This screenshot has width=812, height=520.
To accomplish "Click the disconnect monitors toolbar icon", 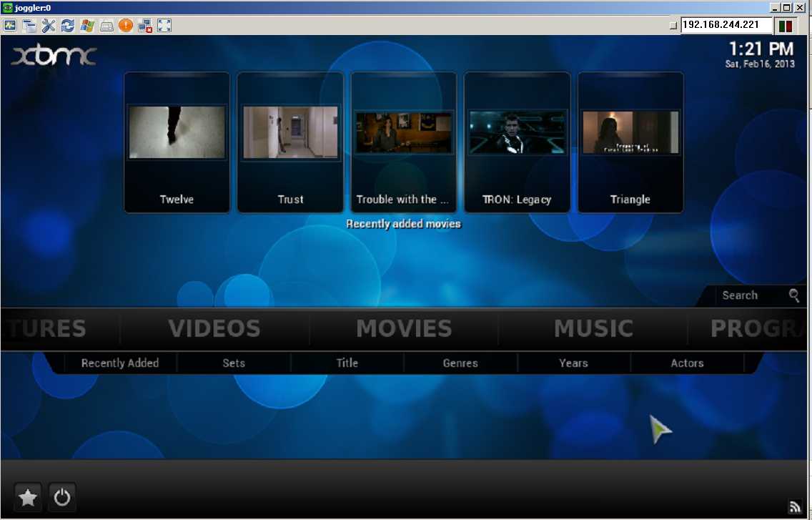I will 145,26.
